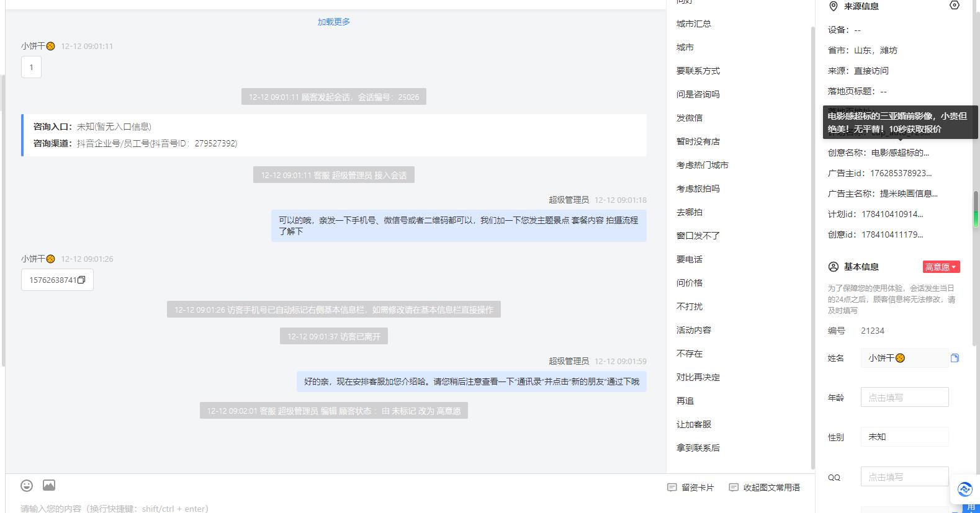The image size is (980, 513).
Task: Open the image upload icon
Action: pyautogui.click(x=49, y=485)
